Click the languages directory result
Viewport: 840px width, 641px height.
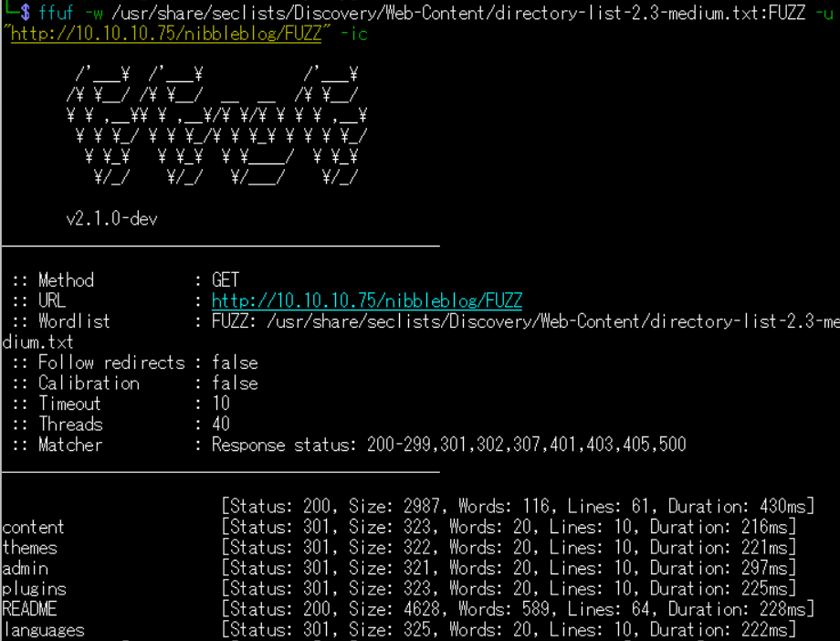tap(43, 630)
